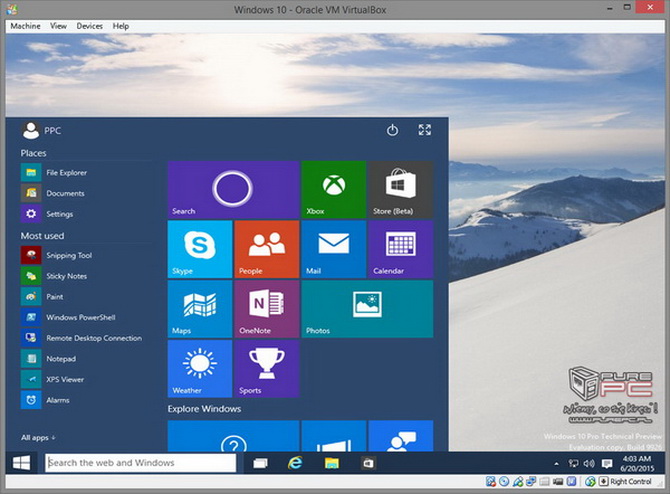The height and width of the screenshot is (494, 670).
Task: Open Snipping Tool from Most used
Action: [68, 255]
